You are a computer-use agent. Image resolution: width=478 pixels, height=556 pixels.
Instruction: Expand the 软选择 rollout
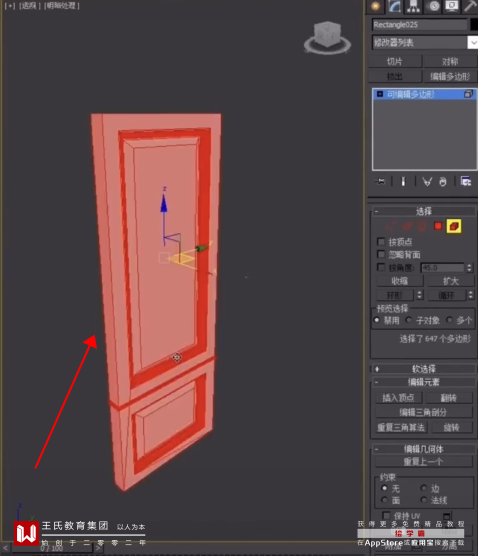[x=423, y=369]
